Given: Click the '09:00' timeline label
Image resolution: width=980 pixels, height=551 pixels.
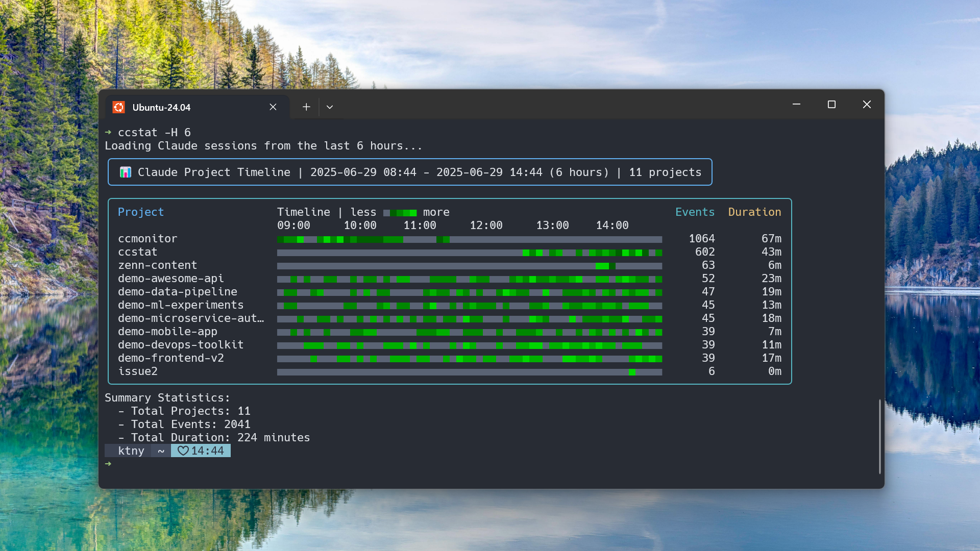Looking at the screenshot, I should pos(293,226).
